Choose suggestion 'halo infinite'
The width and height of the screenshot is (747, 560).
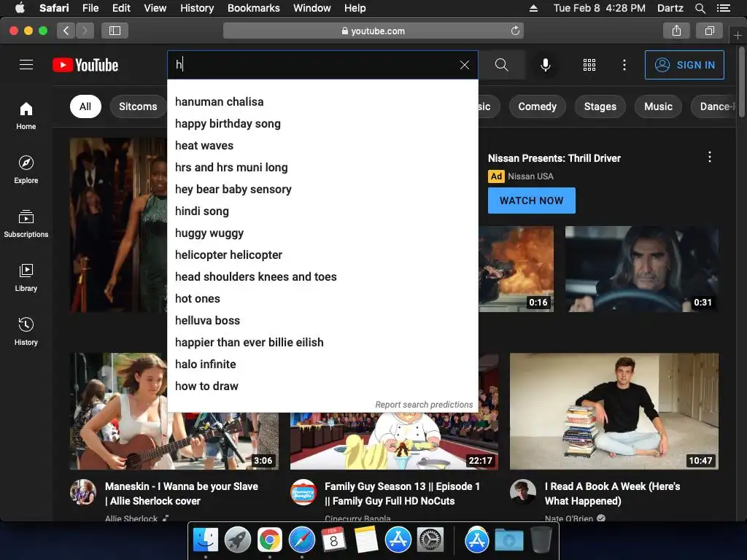(x=322, y=365)
